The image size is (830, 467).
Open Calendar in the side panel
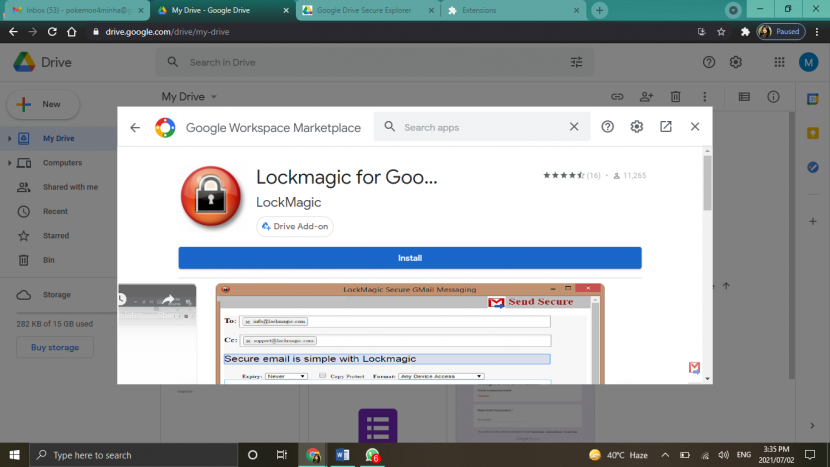tap(813, 99)
